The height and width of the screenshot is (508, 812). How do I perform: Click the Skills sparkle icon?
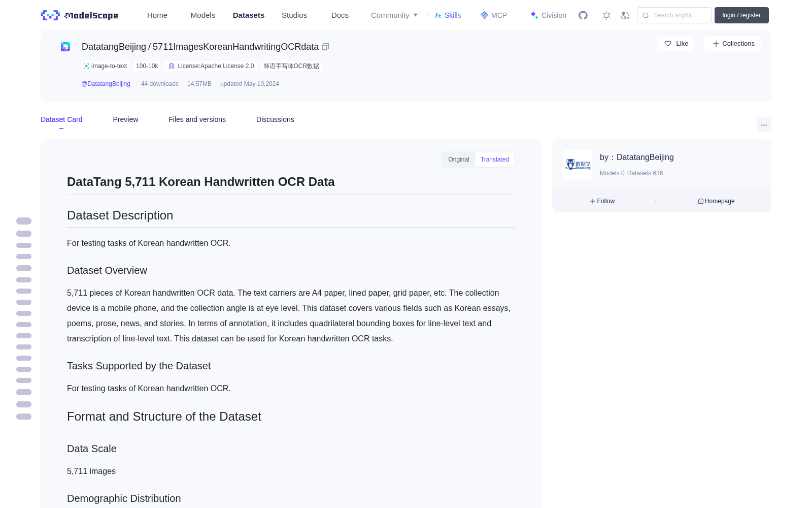coord(438,15)
